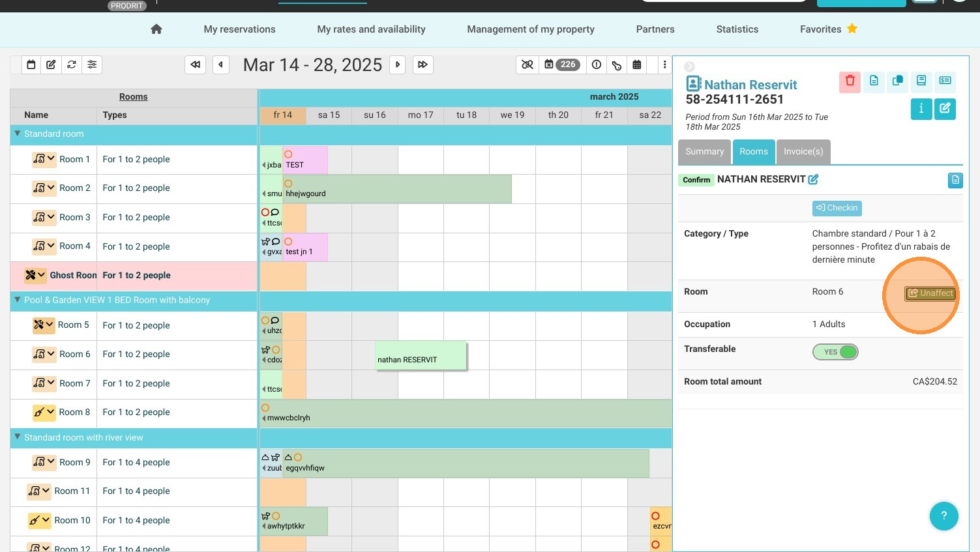Click the exclamation alert circle icon

point(597,65)
